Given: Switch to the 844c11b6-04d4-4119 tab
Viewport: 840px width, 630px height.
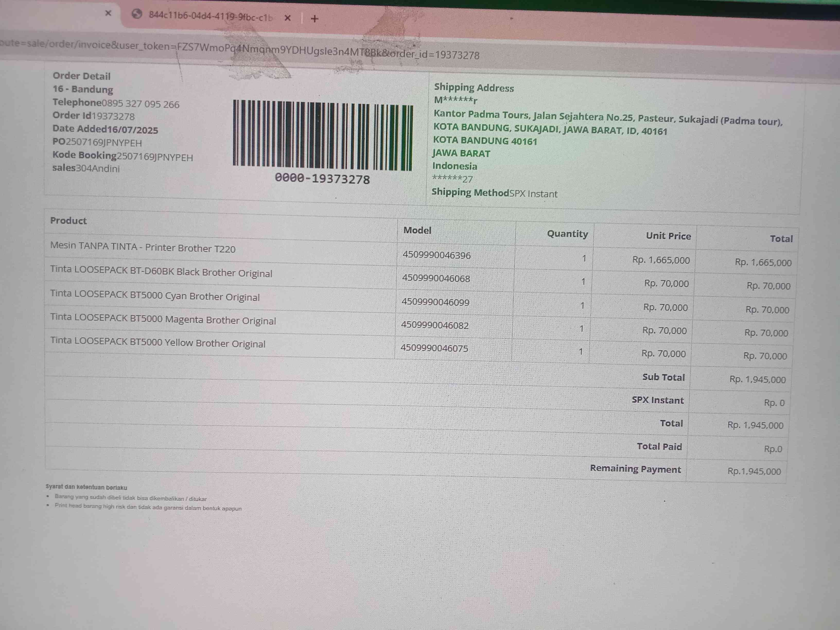Looking at the screenshot, I should pos(210,16).
